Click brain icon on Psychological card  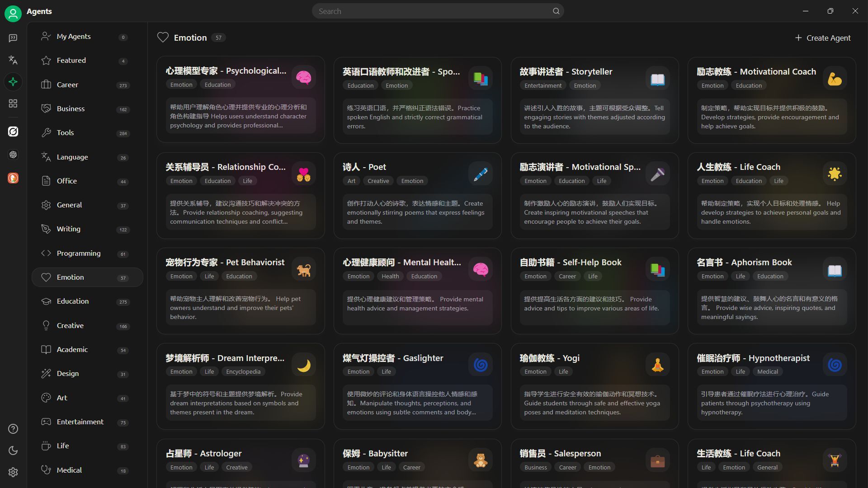[303, 78]
